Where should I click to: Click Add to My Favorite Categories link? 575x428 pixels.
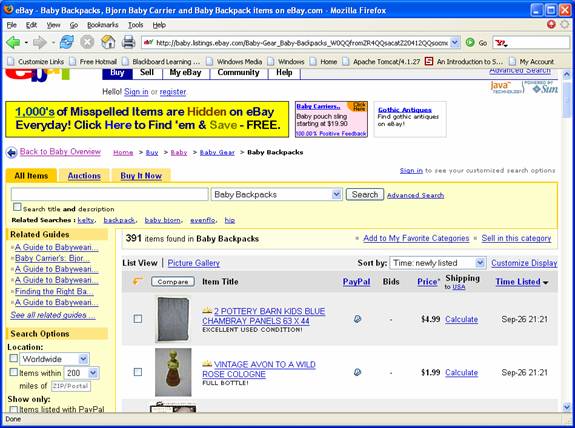(x=416, y=238)
